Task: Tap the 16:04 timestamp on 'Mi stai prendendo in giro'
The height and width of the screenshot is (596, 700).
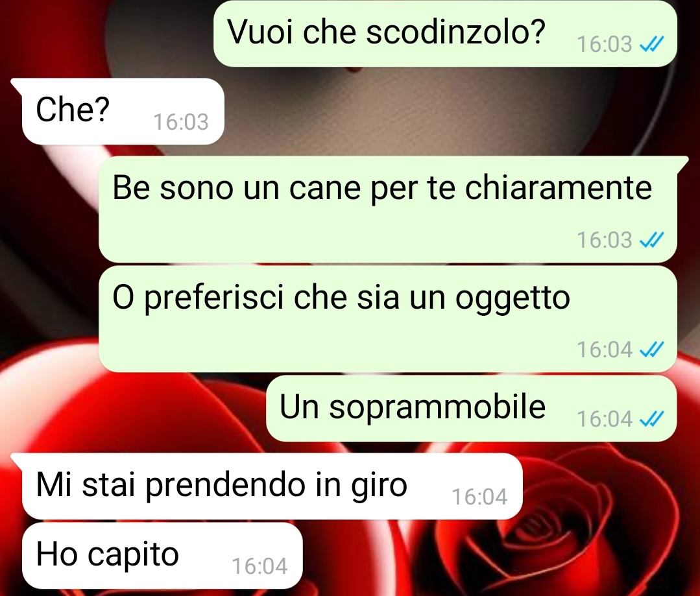Action: (479, 497)
